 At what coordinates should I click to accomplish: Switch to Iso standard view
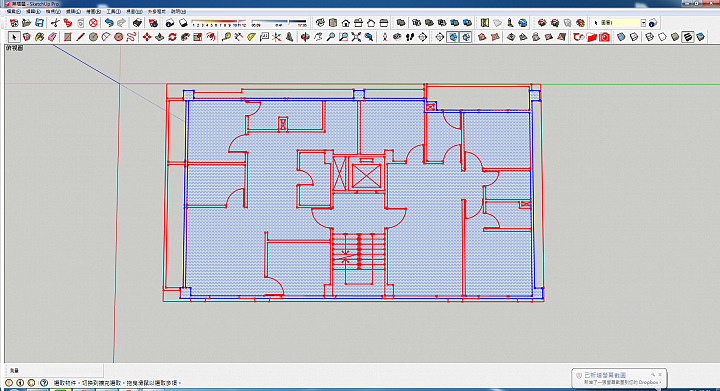[320, 22]
